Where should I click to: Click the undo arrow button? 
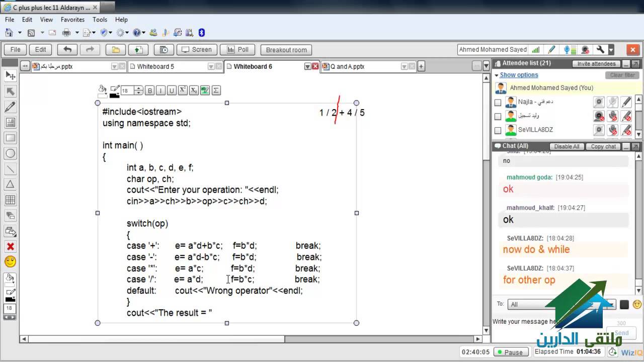click(67, 49)
